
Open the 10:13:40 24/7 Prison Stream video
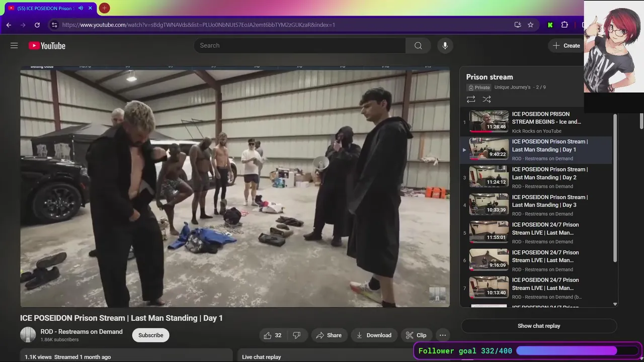point(536,288)
